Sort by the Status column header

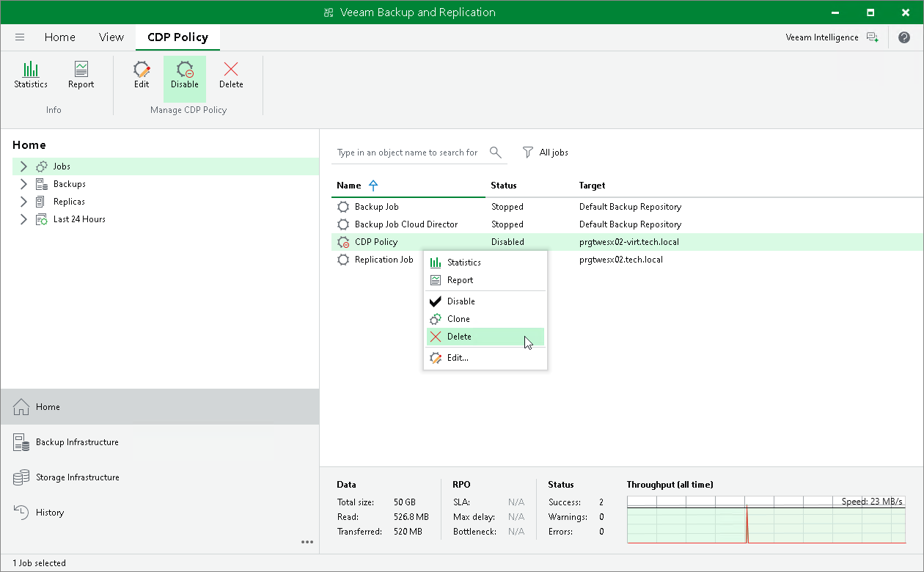point(504,186)
